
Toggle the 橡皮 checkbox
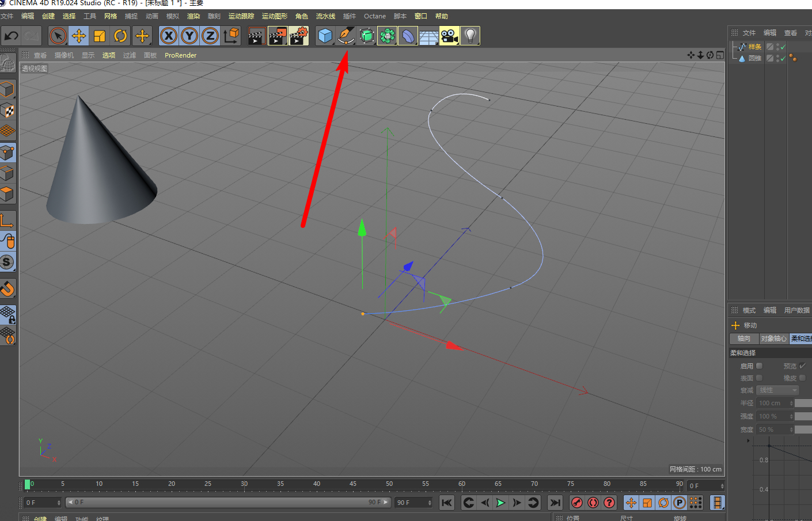(x=803, y=378)
